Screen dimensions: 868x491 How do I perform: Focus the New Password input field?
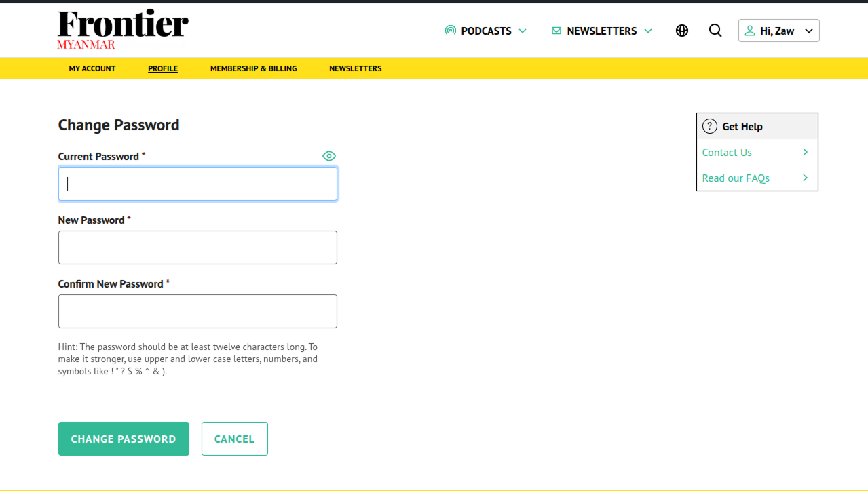(197, 248)
